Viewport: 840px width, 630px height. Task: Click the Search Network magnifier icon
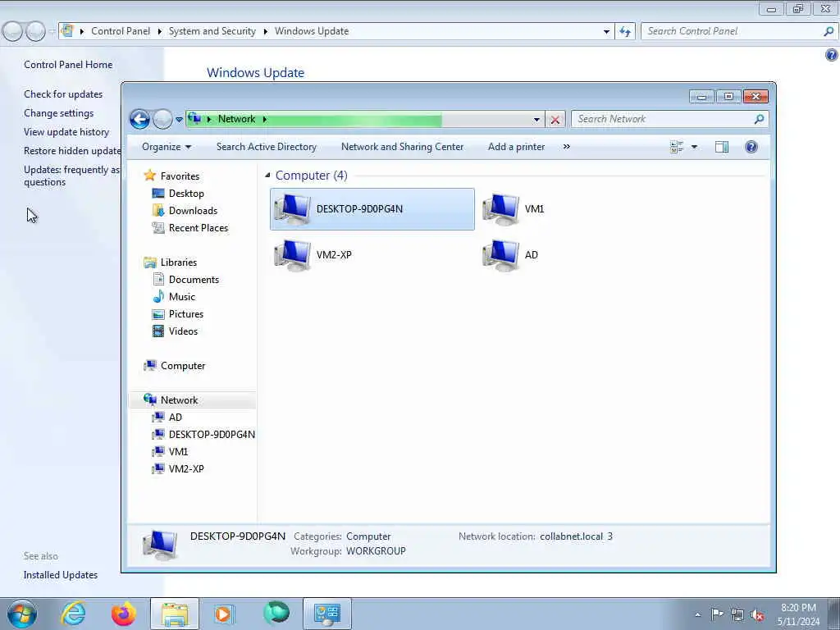click(759, 119)
